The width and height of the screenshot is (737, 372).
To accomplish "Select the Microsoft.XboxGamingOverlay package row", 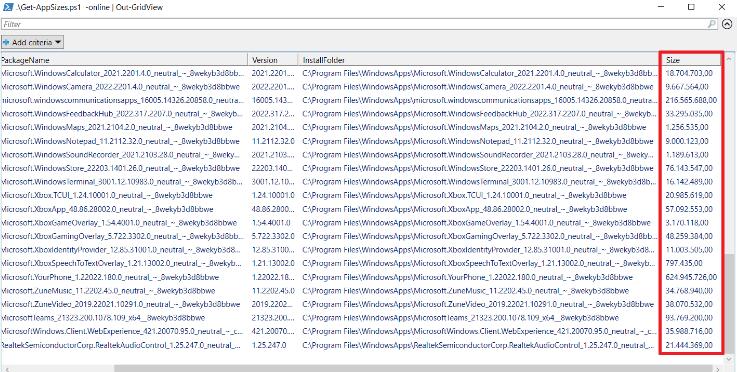I will click(362, 236).
